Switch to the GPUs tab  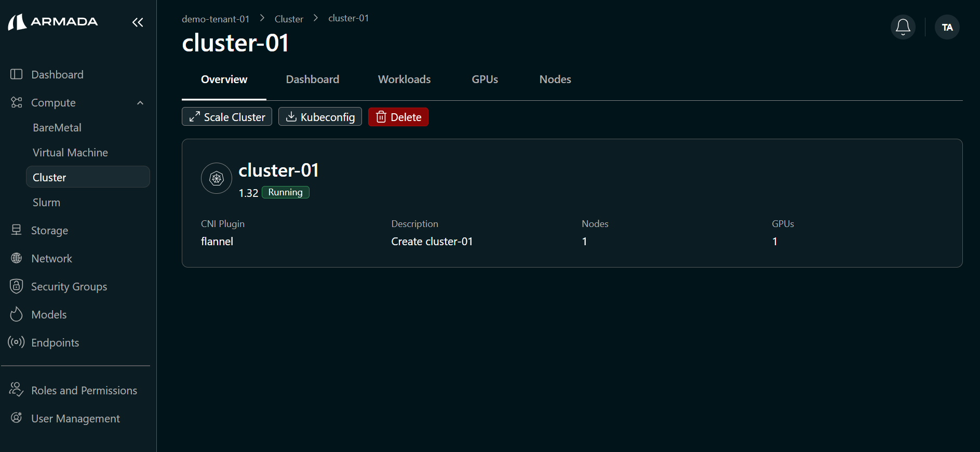[485, 79]
